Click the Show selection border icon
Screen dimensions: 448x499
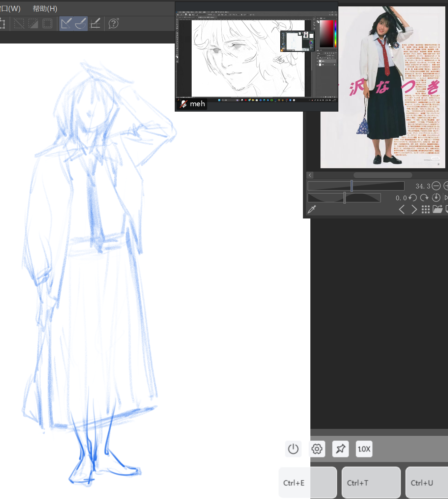click(x=48, y=24)
